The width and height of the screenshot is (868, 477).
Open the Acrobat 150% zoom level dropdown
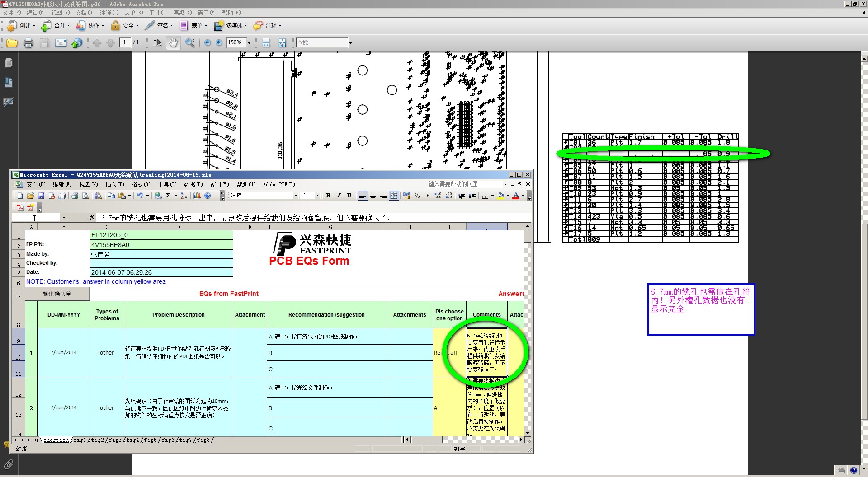point(249,43)
